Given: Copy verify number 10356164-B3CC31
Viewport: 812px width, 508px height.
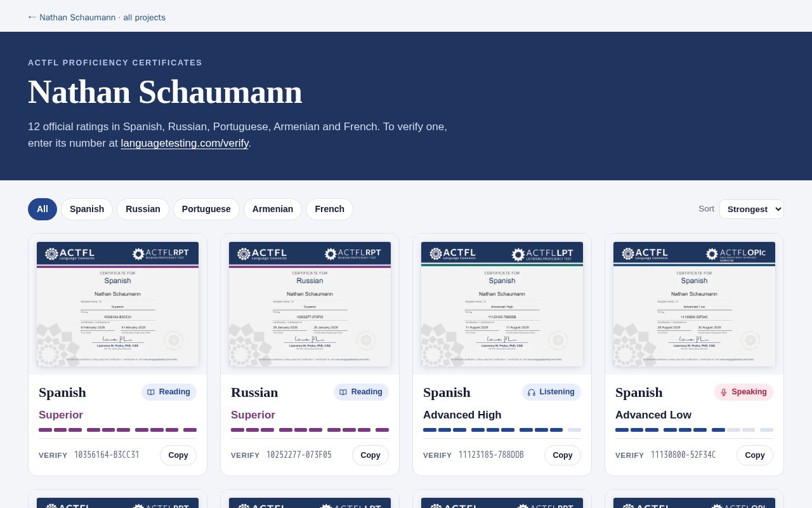Looking at the screenshot, I should pos(178,455).
